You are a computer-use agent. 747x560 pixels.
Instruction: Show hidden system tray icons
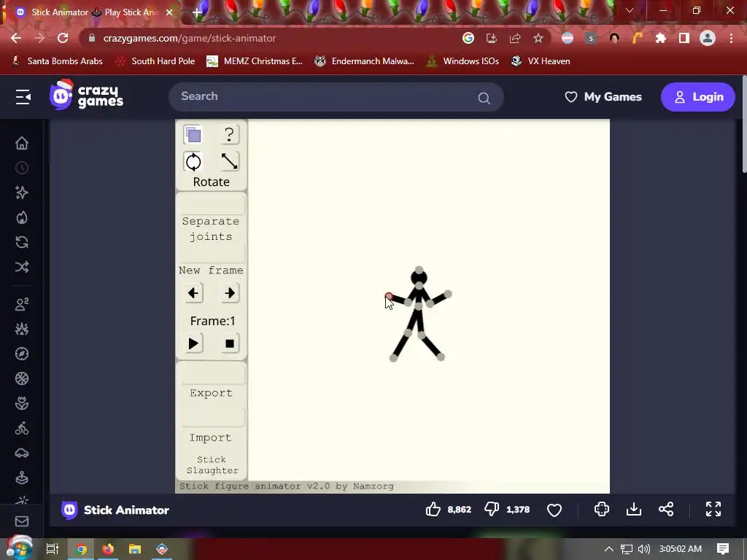609,549
